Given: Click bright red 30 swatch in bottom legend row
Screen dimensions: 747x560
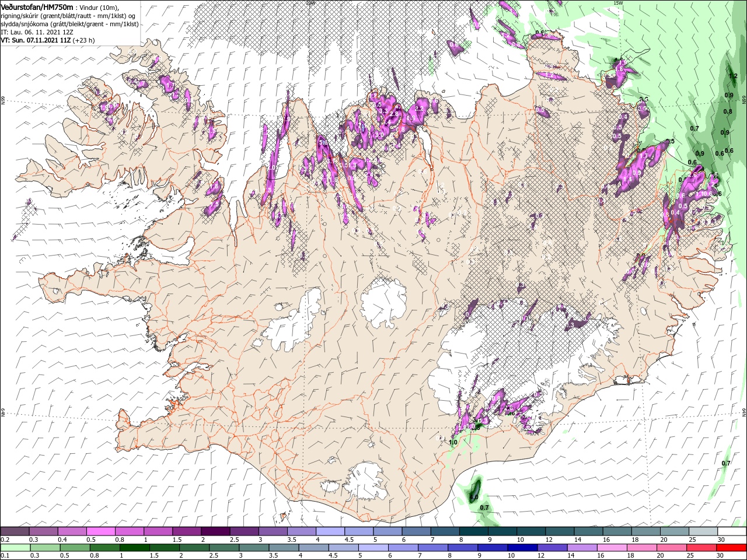Looking at the screenshot, I should point(731,548).
